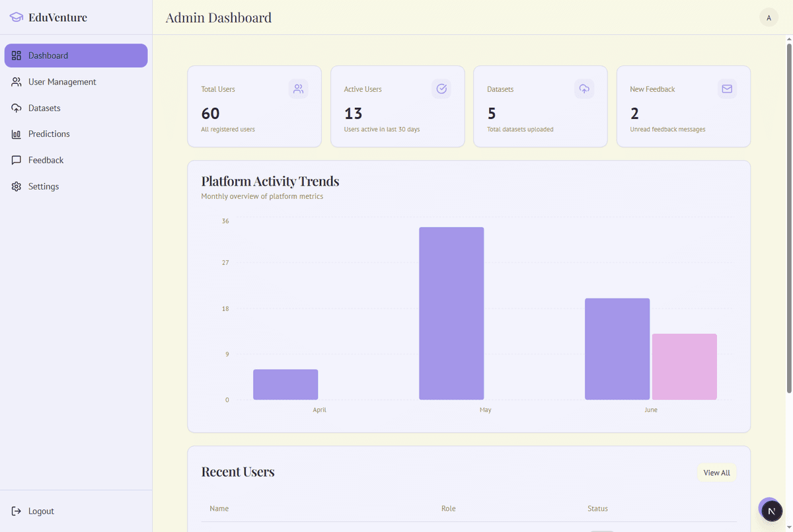Click 'Users active in last 30 days' text
Image resolution: width=793 pixels, height=532 pixels.
pyautogui.click(x=382, y=130)
